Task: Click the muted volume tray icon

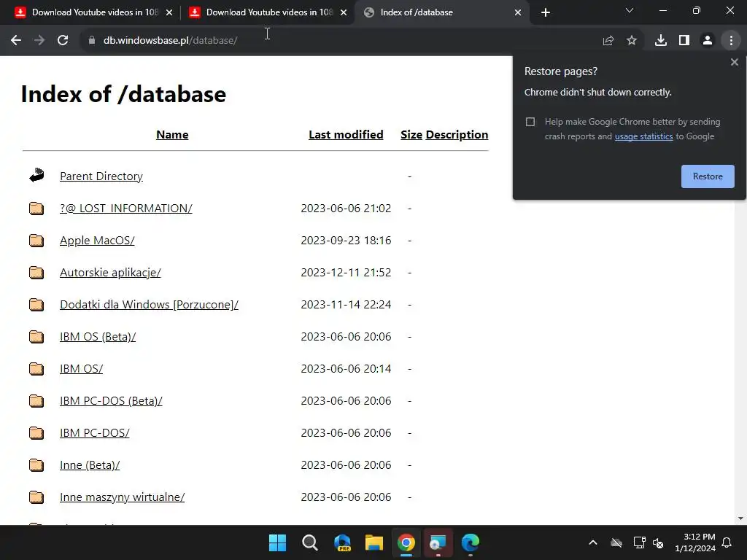Action: click(658, 542)
